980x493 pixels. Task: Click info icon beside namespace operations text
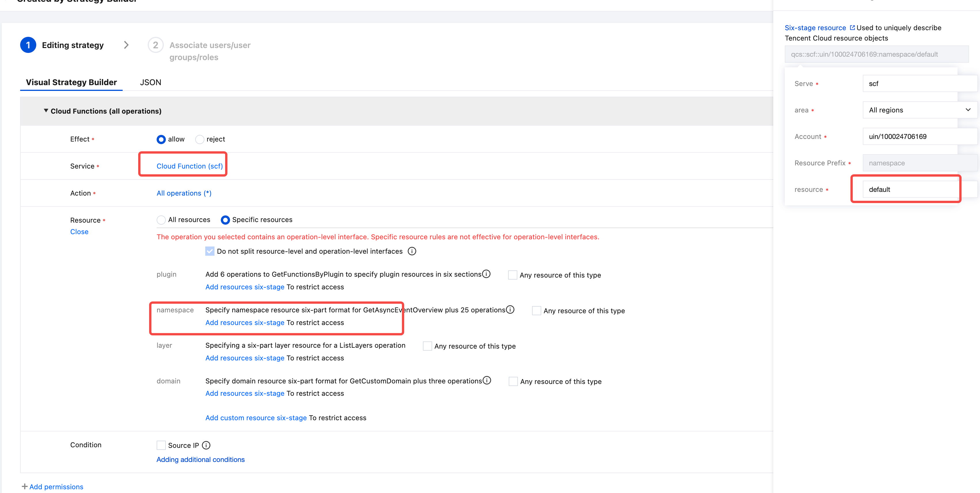click(510, 309)
